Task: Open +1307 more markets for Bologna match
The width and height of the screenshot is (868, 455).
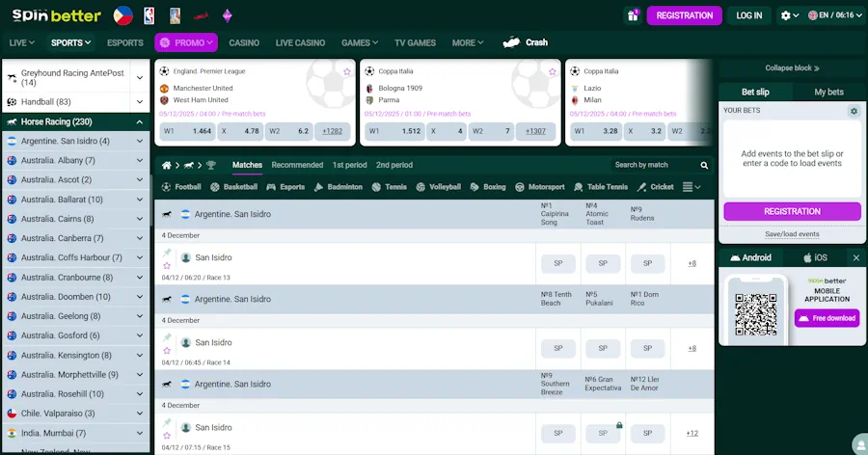Action: pos(535,131)
